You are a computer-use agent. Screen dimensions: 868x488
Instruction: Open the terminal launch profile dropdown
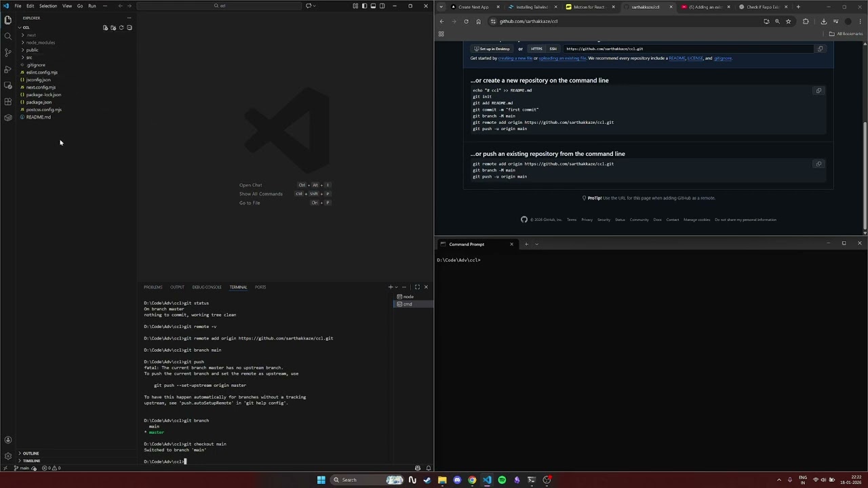[x=396, y=287]
